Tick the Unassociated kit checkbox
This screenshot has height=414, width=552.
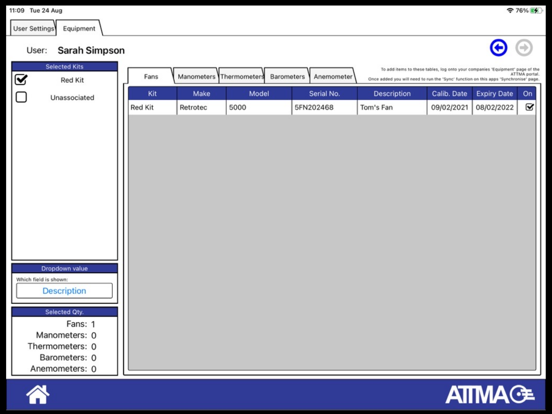[21, 97]
